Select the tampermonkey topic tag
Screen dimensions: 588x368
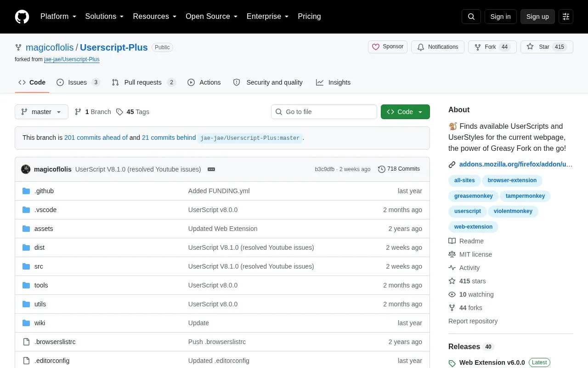pos(525,196)
